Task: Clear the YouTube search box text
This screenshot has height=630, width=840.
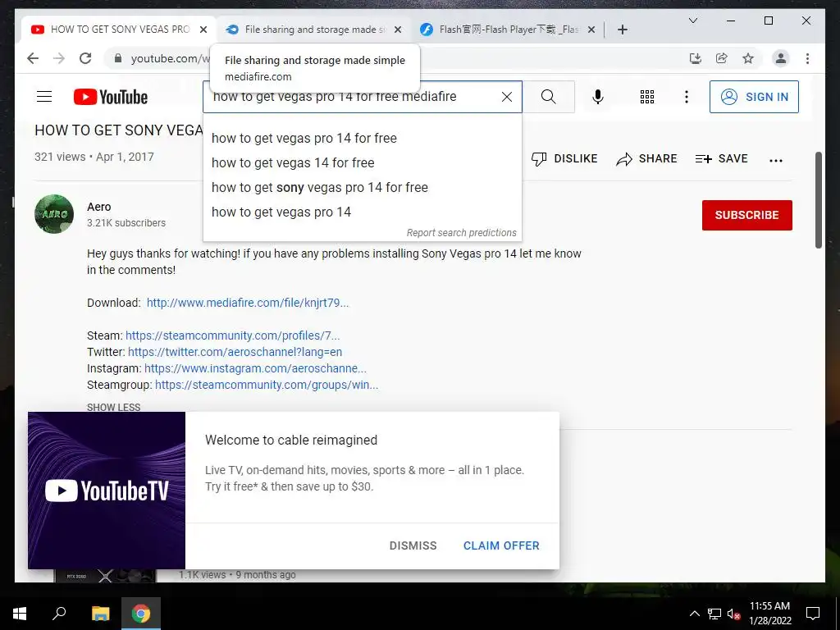Action: (x=506, y=97)
